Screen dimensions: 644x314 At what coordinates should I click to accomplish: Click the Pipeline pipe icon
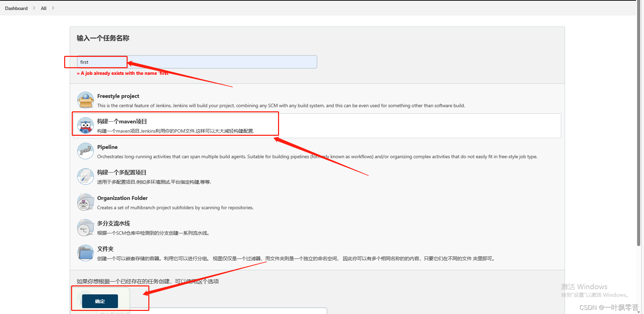86,151
